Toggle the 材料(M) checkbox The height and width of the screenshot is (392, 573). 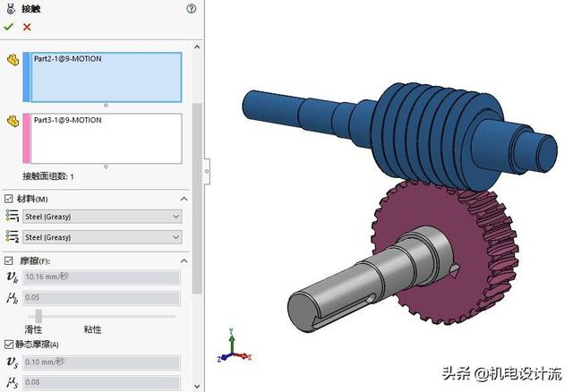8,199
